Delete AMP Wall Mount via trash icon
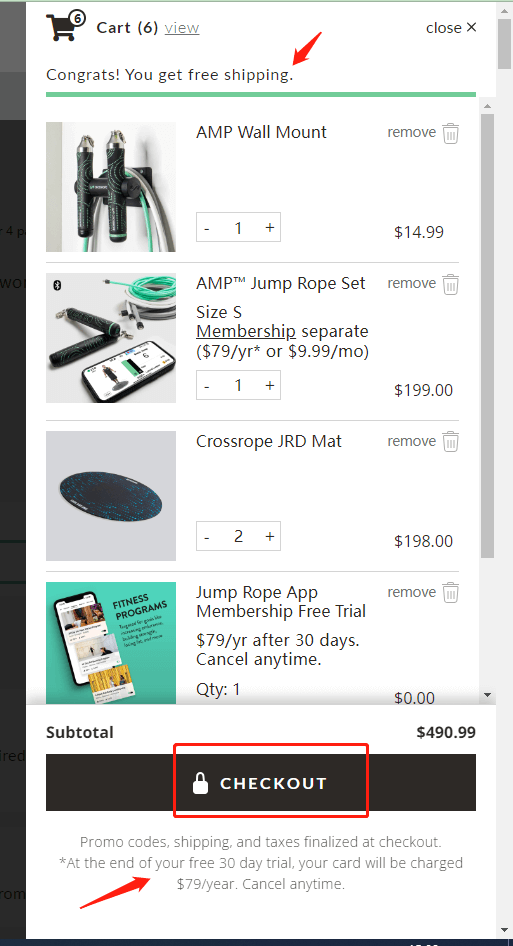513x946 pixels. coord(450,133)
